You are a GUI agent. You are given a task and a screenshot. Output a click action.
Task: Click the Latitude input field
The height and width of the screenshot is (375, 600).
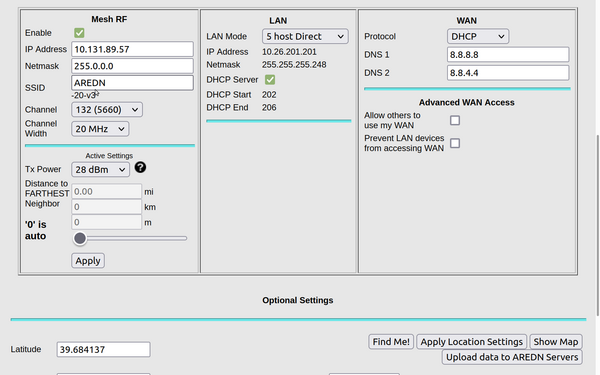point(103,350)
